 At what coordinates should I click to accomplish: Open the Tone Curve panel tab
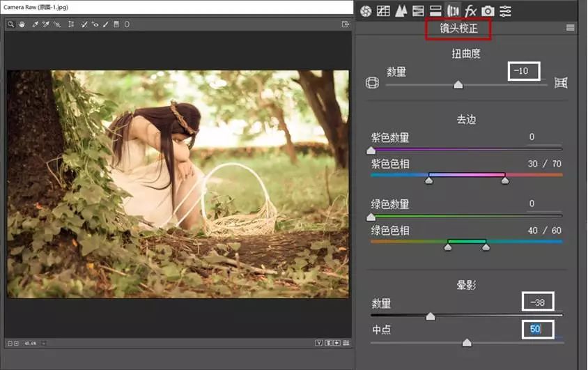(383, 11)
